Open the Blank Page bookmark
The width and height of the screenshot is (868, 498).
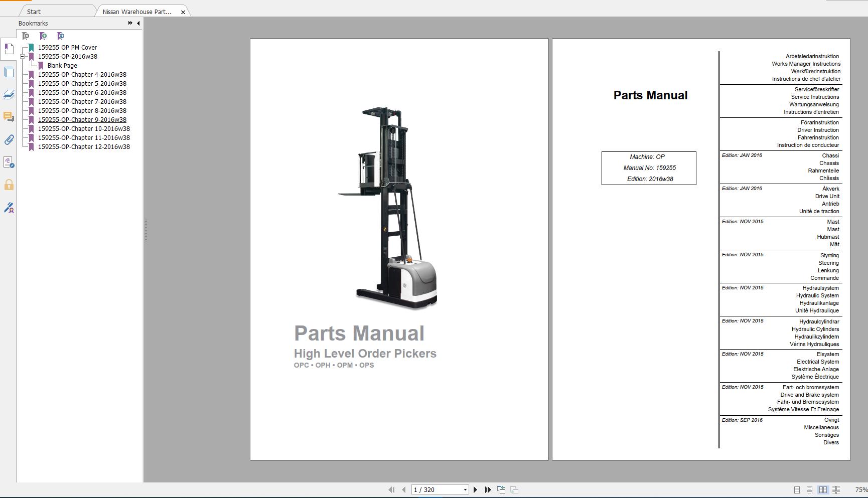tap(62, 66)
